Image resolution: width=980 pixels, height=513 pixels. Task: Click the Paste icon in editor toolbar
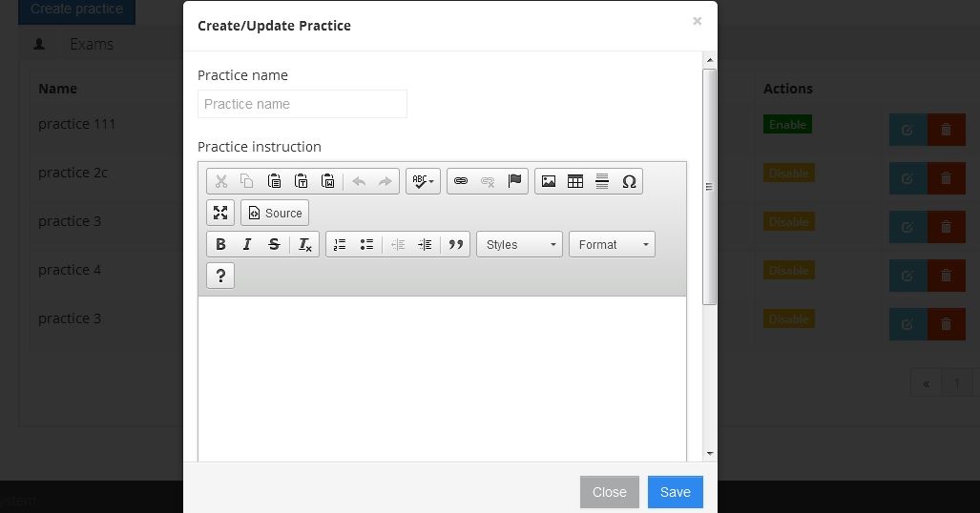pyautogui.click(x=274, y=181)
